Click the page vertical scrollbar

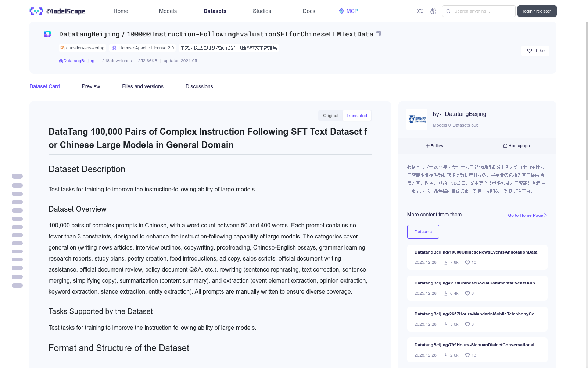587,101
